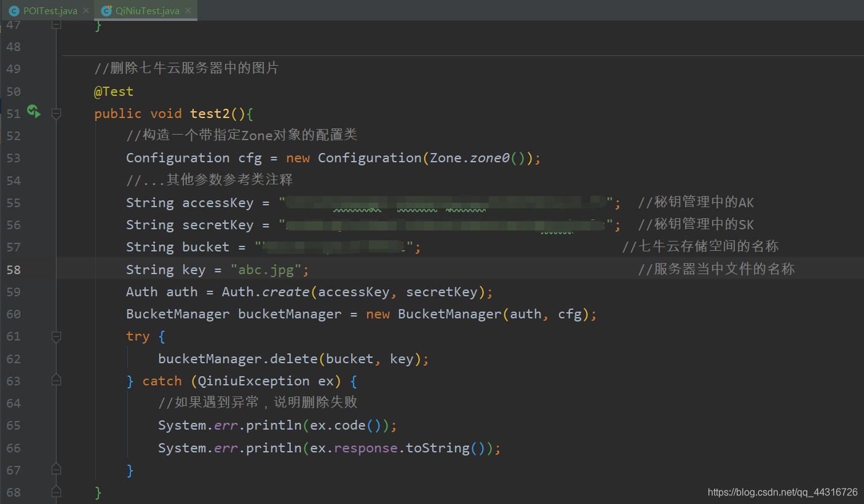The width and height of the screenshot is (864, 504).
Task: Click line number 65 in the gutter
Action: click(x=14, y=426)
